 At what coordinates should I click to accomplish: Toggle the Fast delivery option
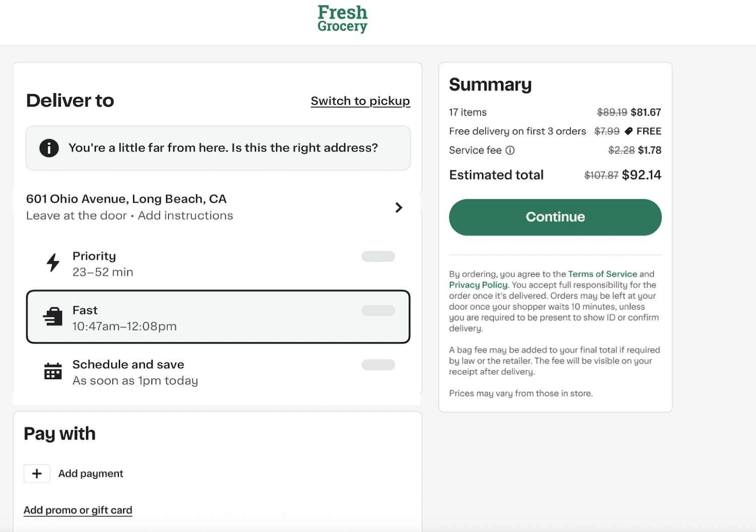[378, 311]
